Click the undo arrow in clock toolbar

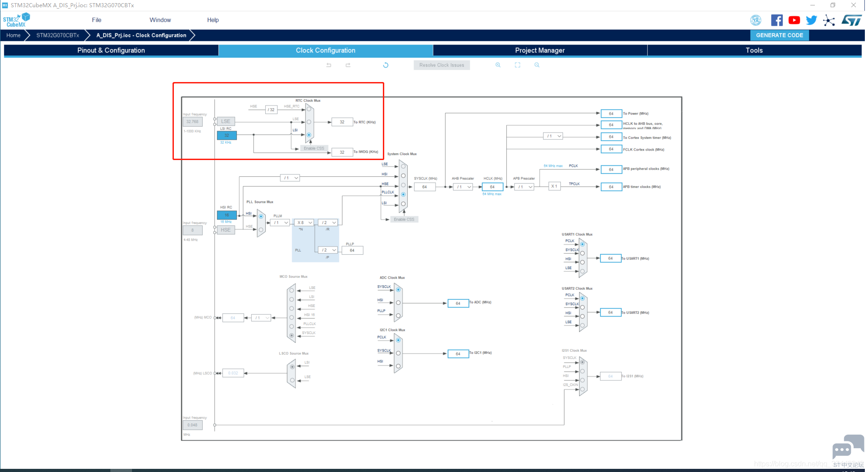tap(329, 65)
